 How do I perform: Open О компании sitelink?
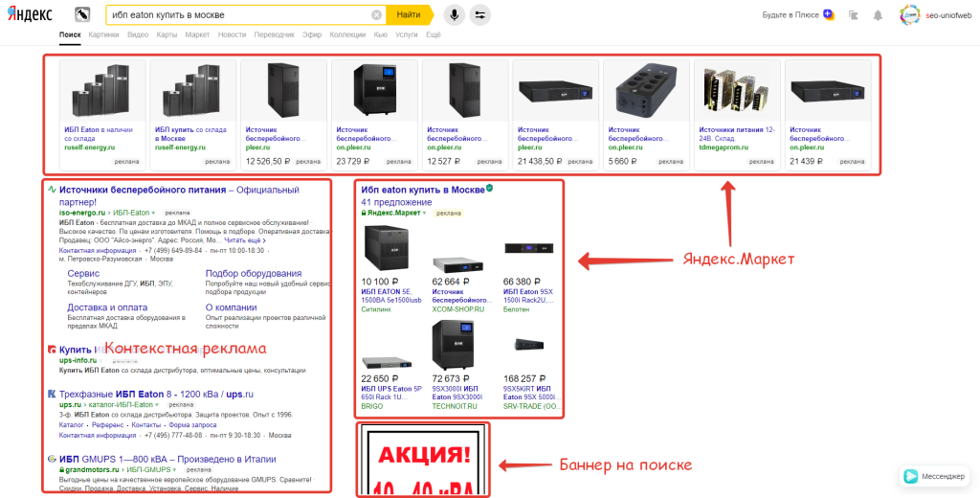[x=232, y=307]
